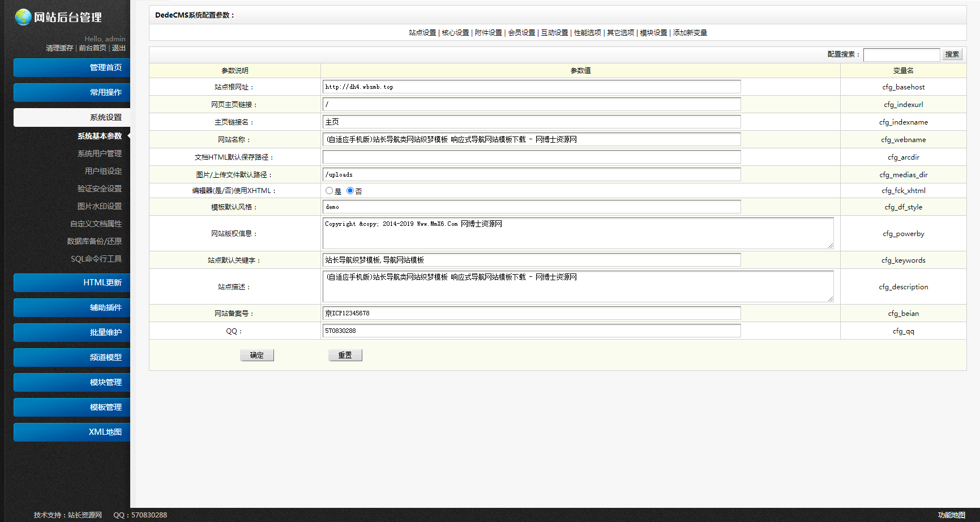Image resolution: width=980 pixels, height=522 pixels.
Task: Switch to 附件设置 config tab
Action: click(x=489, y=33)
